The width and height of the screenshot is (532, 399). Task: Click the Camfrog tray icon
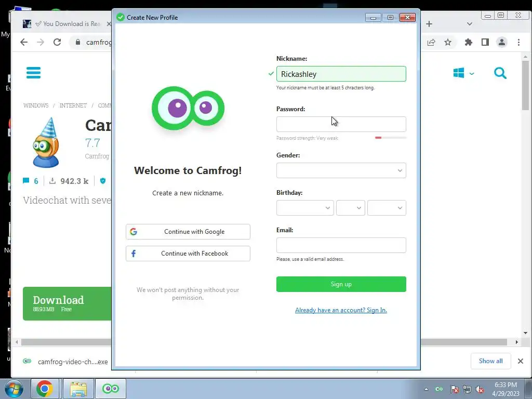click(439, 389)
